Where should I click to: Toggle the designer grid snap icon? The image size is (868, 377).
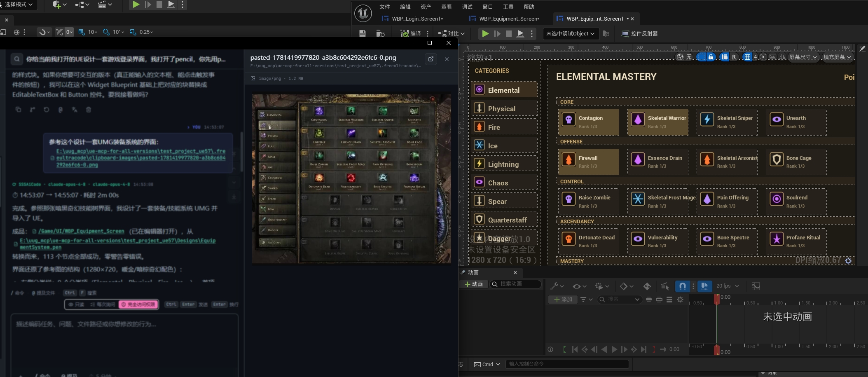(747, 57)
